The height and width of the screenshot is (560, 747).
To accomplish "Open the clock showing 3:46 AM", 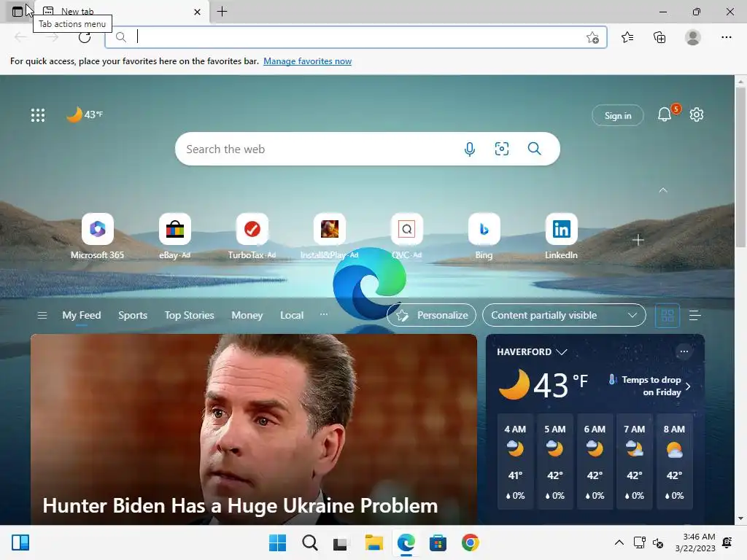I will click(x=695, y=542).
